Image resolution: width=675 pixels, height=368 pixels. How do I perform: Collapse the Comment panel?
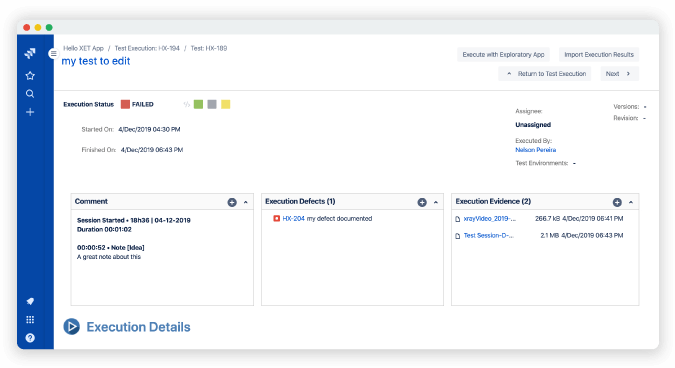[246, 202]
